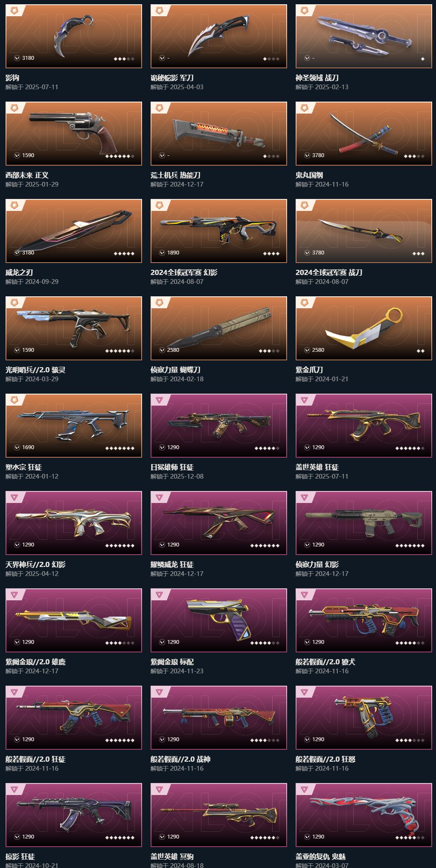Viewport: 436px width, 868px height.
Task: Click the VP icon on 鬼丸国纲 card
Action: tap(307, 155)
